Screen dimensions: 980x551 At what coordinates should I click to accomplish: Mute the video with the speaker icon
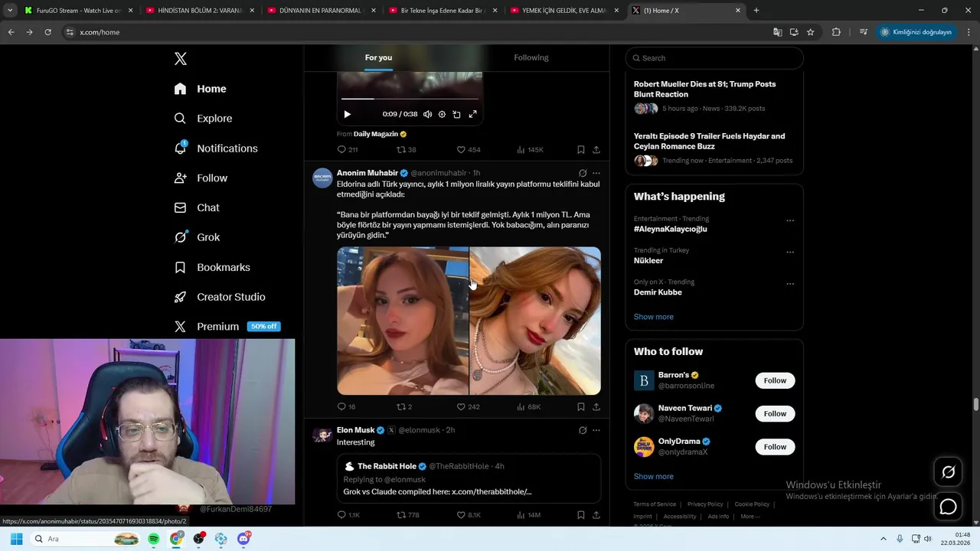427,114
